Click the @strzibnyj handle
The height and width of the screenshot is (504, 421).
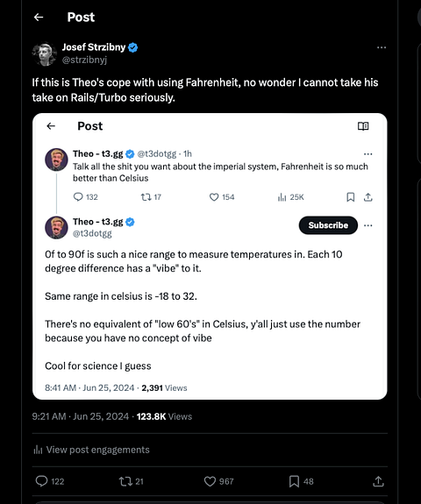[x=84, y=60]
